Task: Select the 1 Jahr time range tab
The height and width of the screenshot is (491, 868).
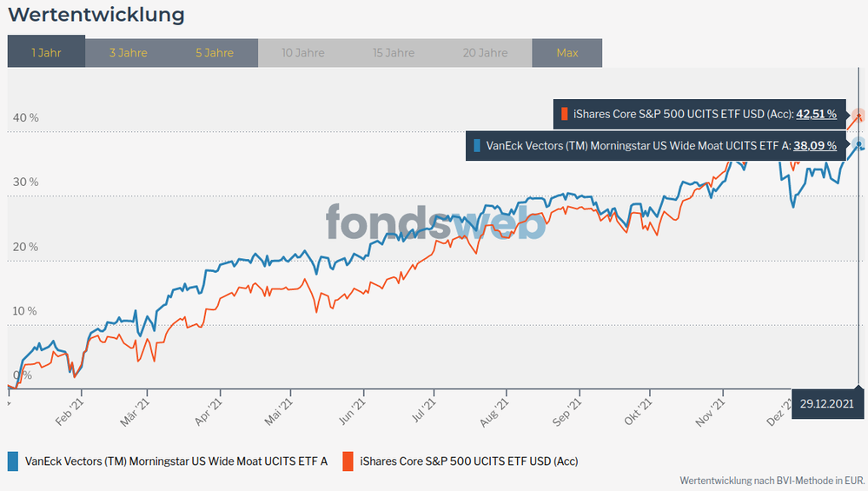Action: [x=46, y=52]
